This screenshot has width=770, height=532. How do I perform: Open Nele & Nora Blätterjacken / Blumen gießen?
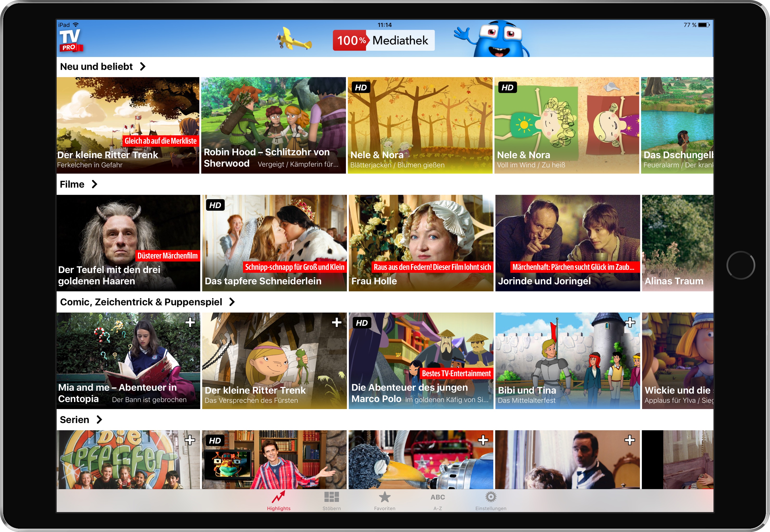[x=420, y=125]
